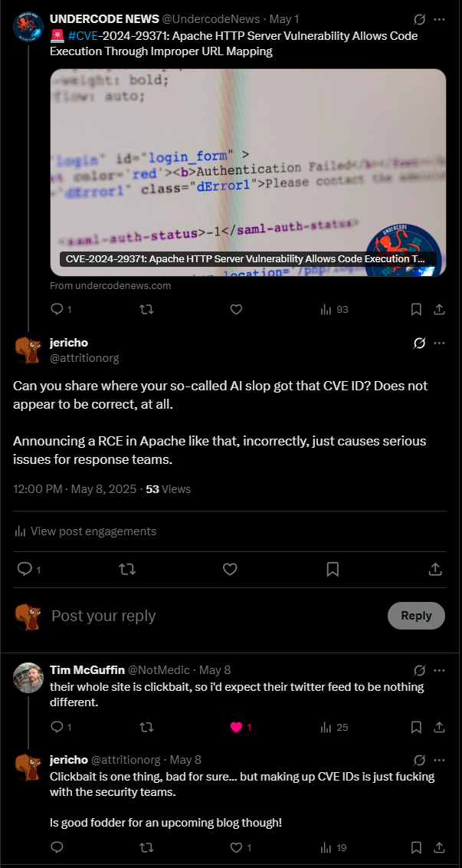The height and width of the screenshot is (868, 462).
Task: Repost jericho's main post
Action: (127, 569)
